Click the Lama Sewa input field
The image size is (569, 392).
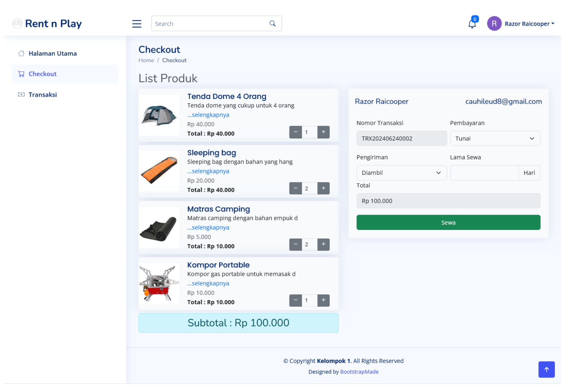click(484, 173)
